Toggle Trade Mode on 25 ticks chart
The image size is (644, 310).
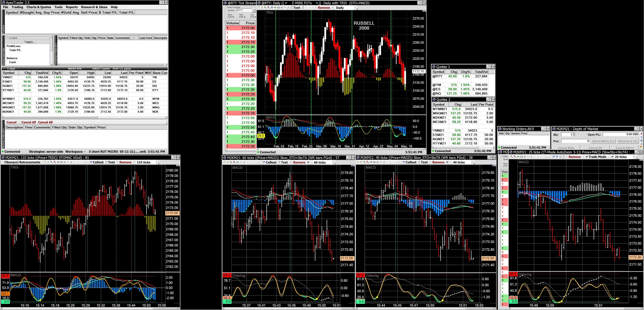pos(597,157)
